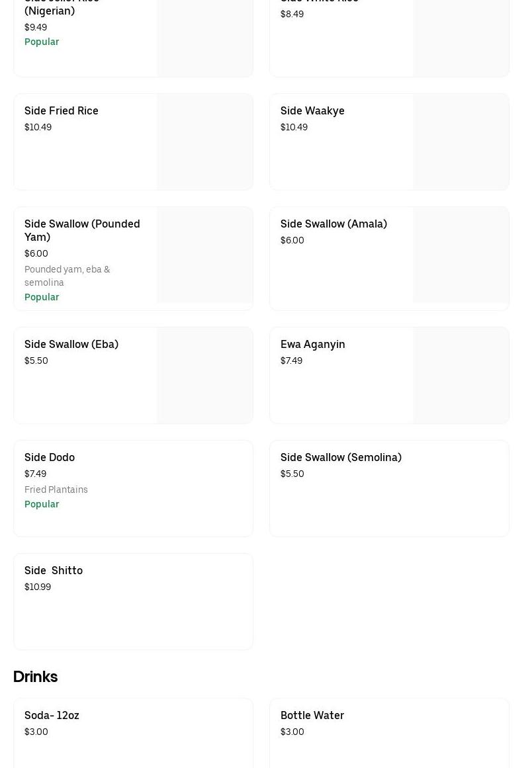Click the $10.99 price on Side Shitto
The image size is (532, 768).
tap(38, 587)
